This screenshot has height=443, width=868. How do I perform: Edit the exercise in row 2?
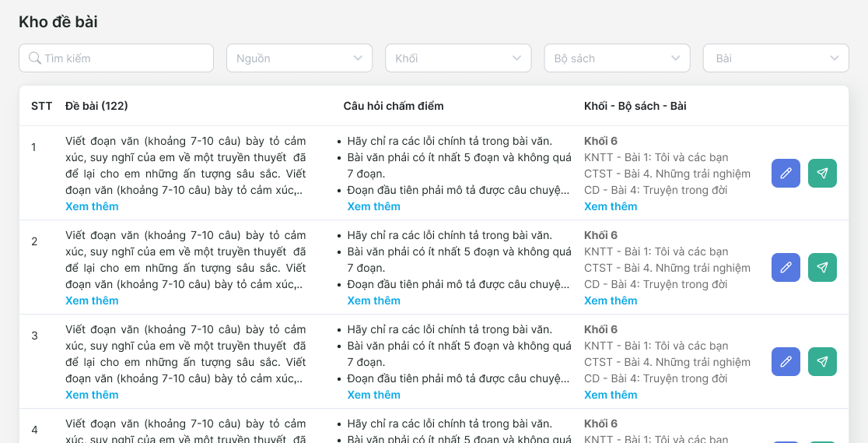786,267
